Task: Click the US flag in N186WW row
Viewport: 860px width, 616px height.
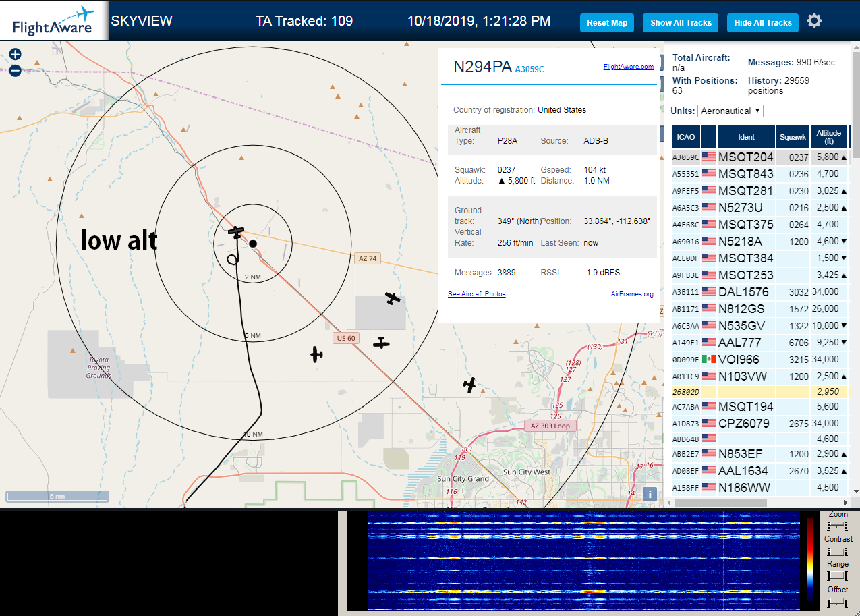Action: (x=708, y=487)
